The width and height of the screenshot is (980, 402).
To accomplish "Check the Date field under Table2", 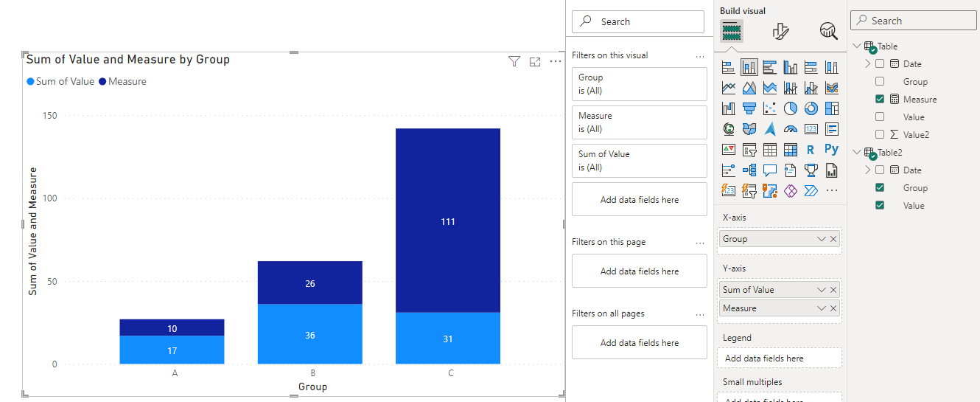I will [880, 170].
